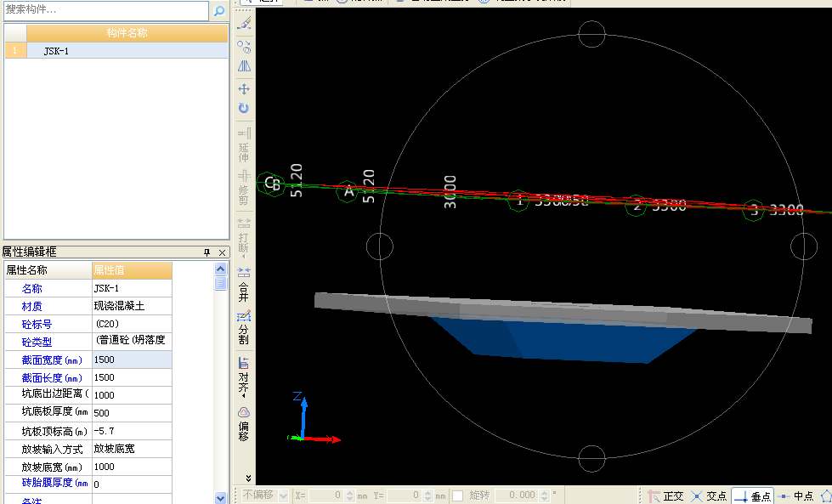This screenshot has width=832, height=504.
Task: Click the 坑底出边距离 value 1000
Action: click(x=132, y=394)
